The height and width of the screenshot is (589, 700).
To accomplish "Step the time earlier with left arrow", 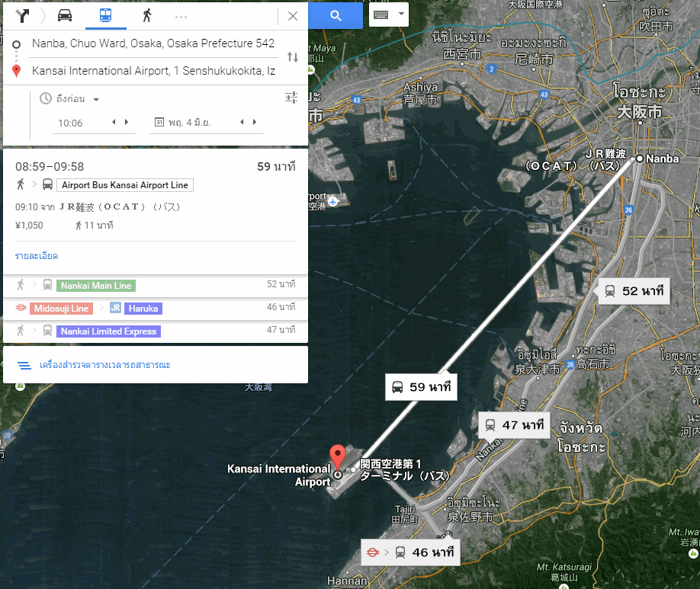I will coord(114,122).
